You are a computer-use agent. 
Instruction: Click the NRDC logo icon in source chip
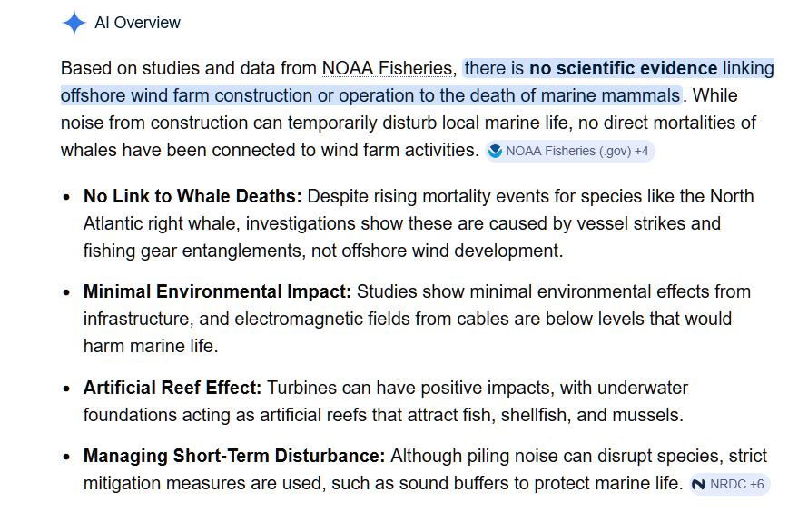(x=699, y=485)
